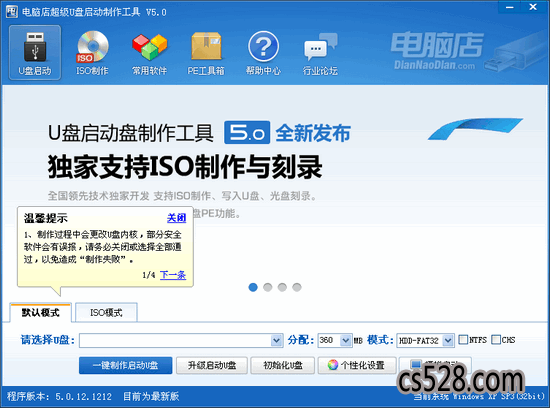Enable the NTFS checkbox

point(463,340)
